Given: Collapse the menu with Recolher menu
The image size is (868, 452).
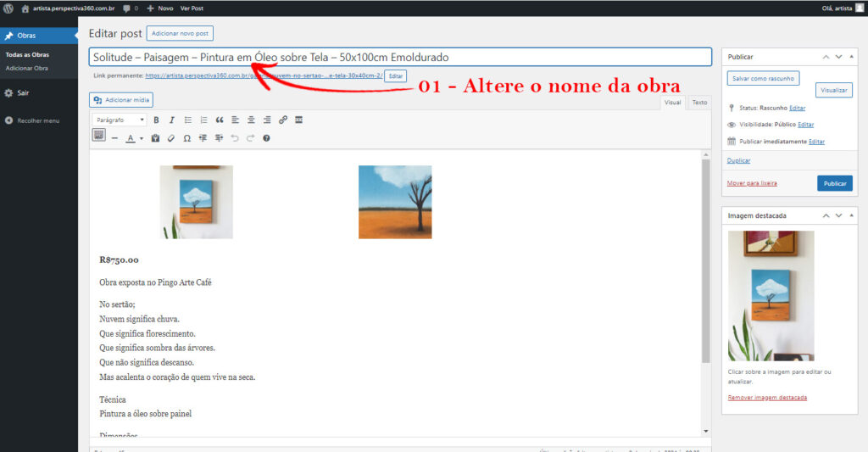Looking at the screenshot, I should click(x=32, y=120).
